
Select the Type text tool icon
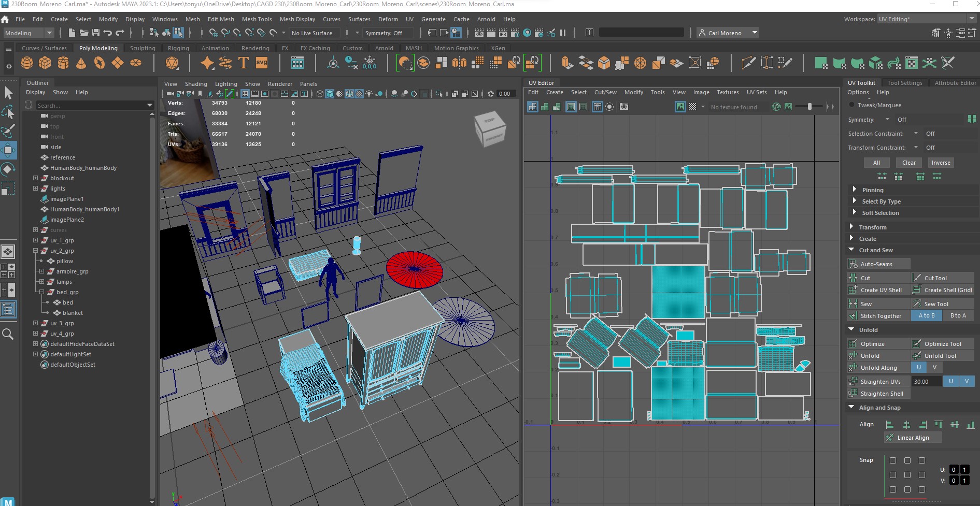[x=243, y=63]
